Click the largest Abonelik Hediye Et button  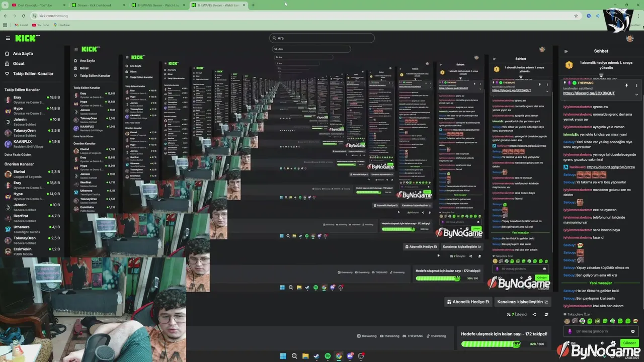click(x=468, y=302)
